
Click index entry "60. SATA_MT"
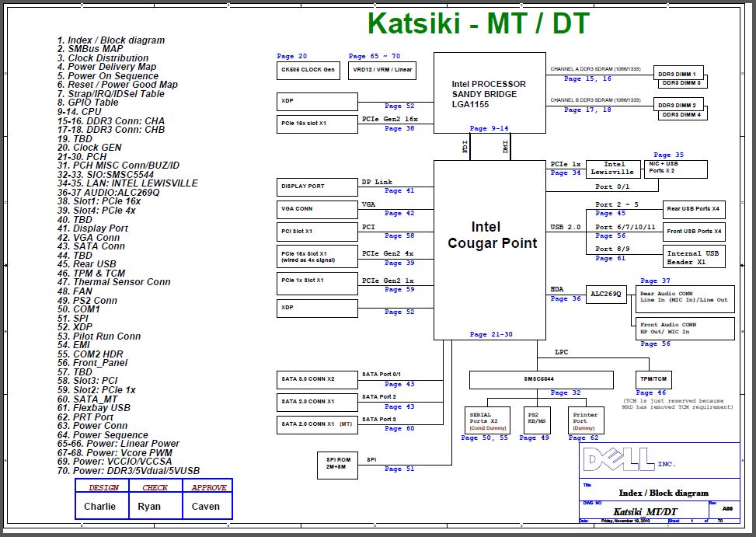pyautogui.click(x=87, y=399)
